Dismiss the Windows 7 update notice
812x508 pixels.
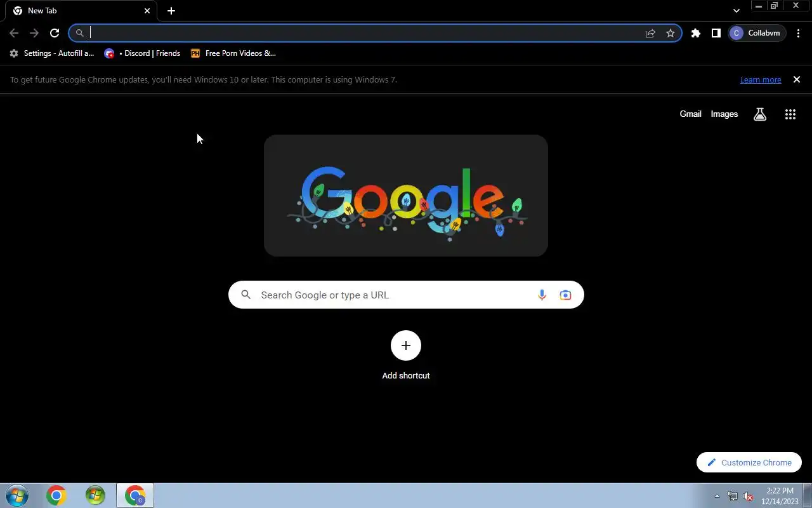[x=797, y=79]
